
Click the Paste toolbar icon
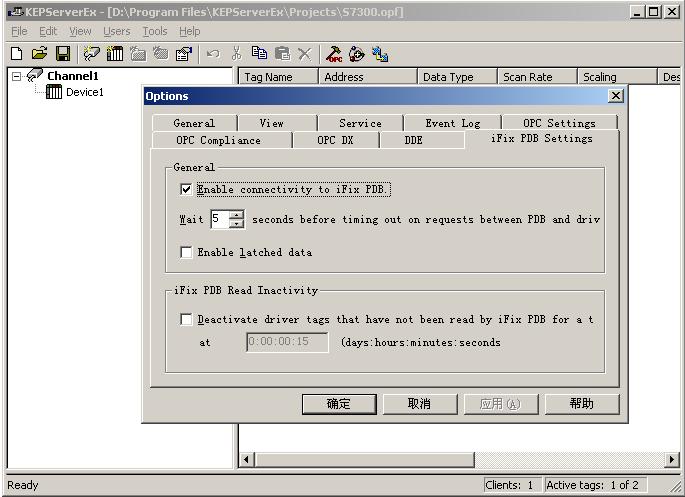click(282, 53)
